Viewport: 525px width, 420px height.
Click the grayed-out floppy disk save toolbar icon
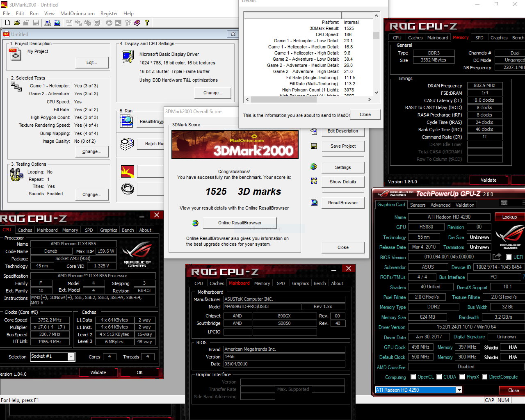pos(36,23)
